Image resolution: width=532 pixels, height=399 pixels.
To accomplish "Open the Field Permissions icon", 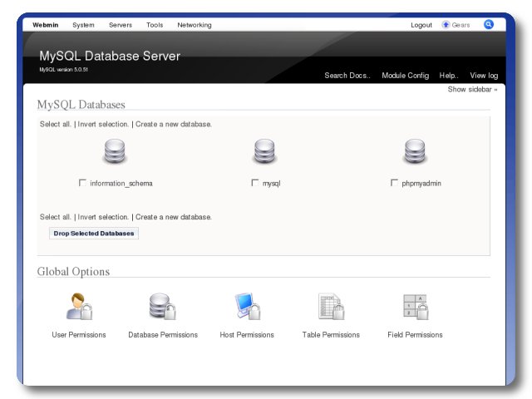I will tap(415, 307).
